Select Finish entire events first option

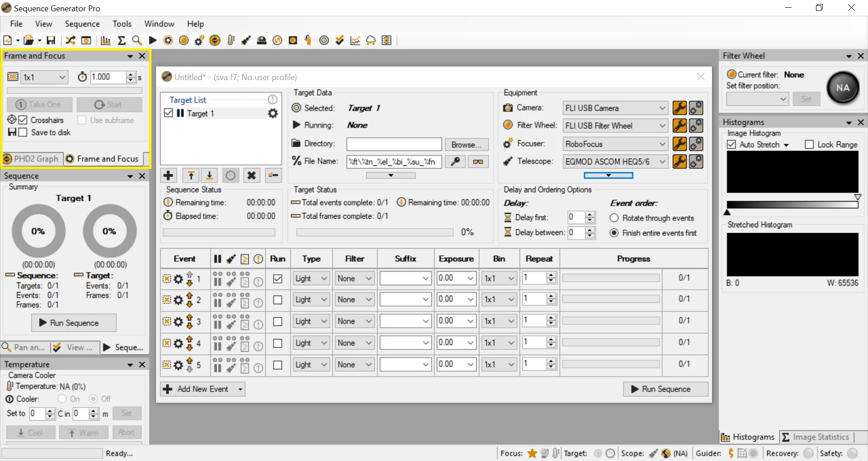614,233
